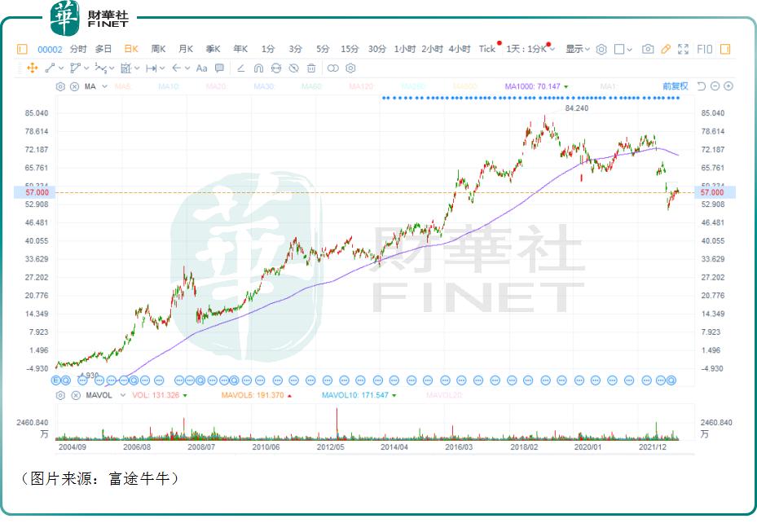
Task: Switch to 周K weekly chart tab
Action: (x=158, y=49)
